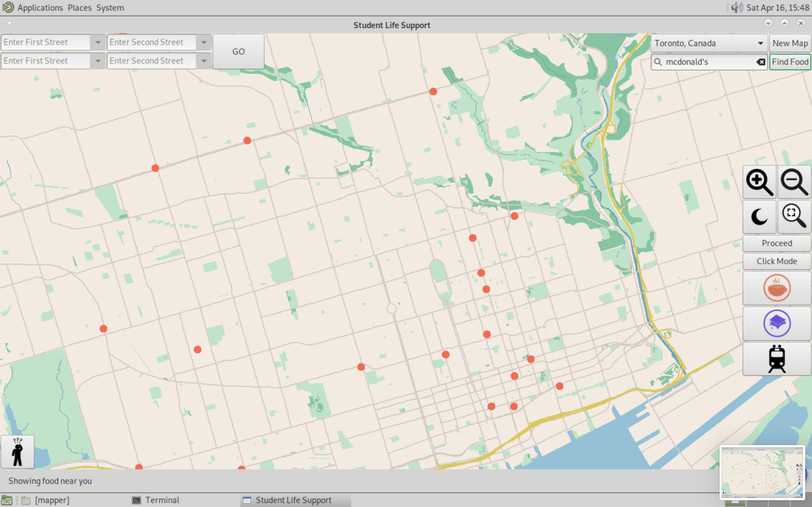The image size is (812, 507).
Task: Show transit with the train icon
Action: [x=776, y=359]
